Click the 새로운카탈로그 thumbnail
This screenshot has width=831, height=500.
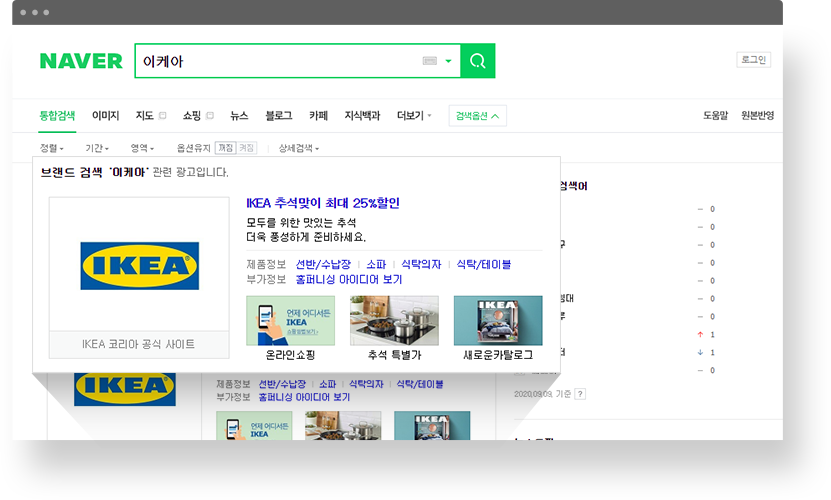(x=498, y=321)
